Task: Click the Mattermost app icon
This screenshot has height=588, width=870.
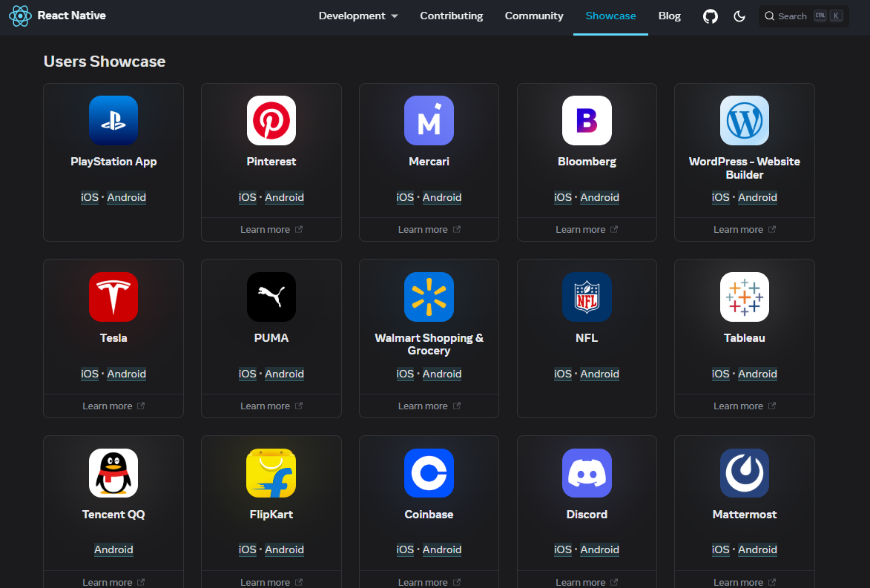Action: click(745, 473)
